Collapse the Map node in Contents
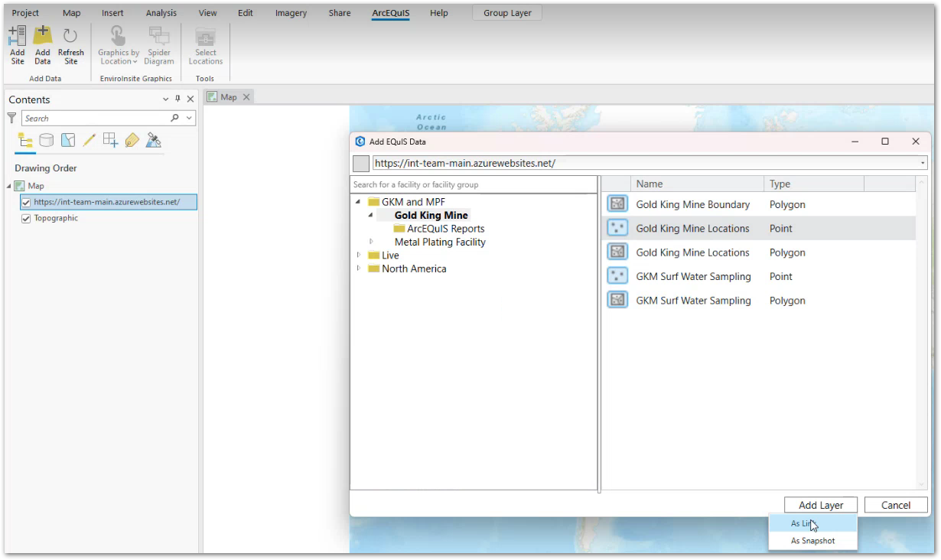This screenshot has width=941, height=560. [x=9, y=186]
